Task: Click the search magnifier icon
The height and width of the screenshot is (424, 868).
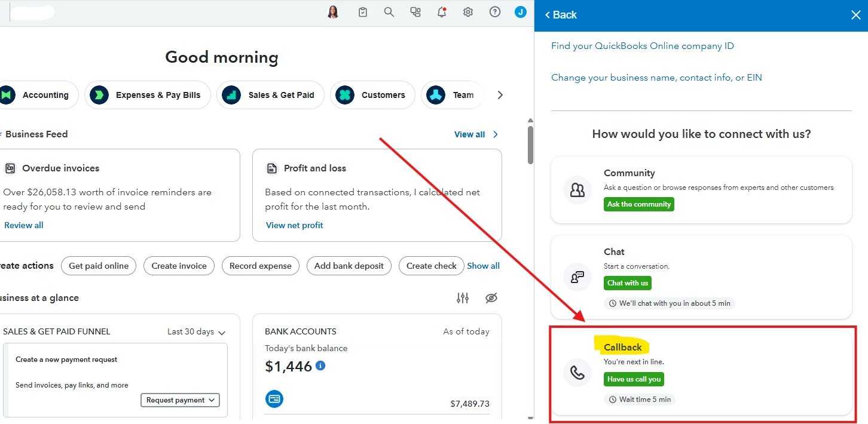Action: (389, 12)
